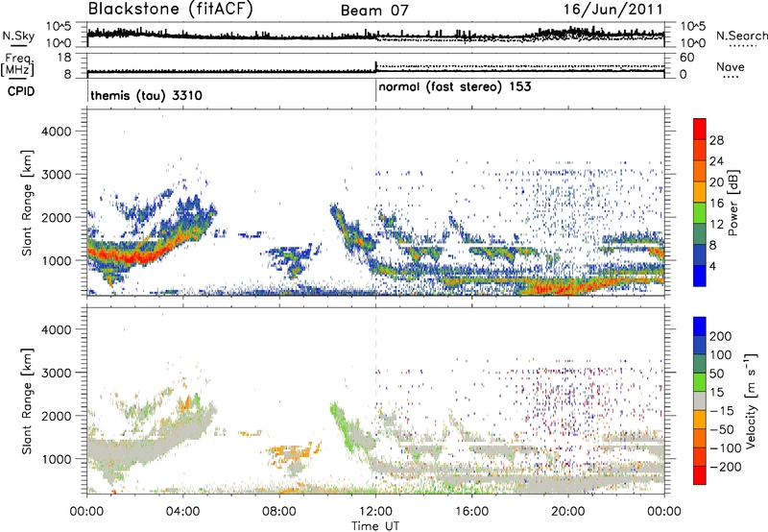Click power scale value '28'
Viewport: 768px width, 532px height.
[716, 140]
